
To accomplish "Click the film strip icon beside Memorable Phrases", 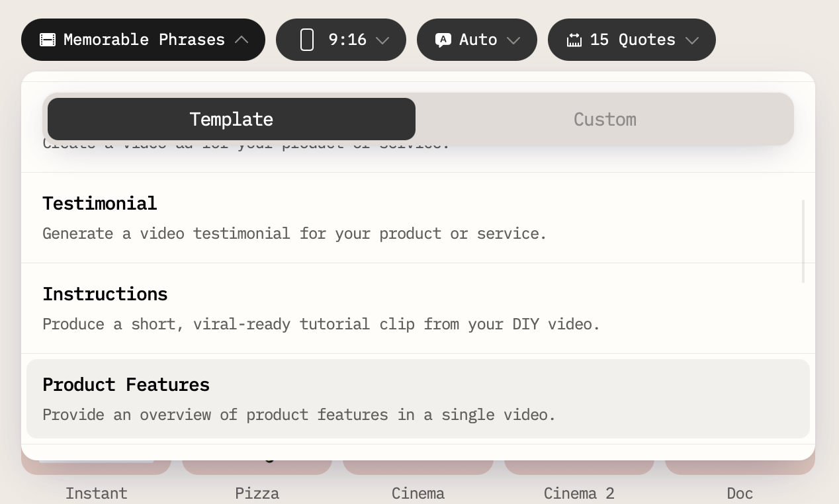I will [x=48, y=40].
